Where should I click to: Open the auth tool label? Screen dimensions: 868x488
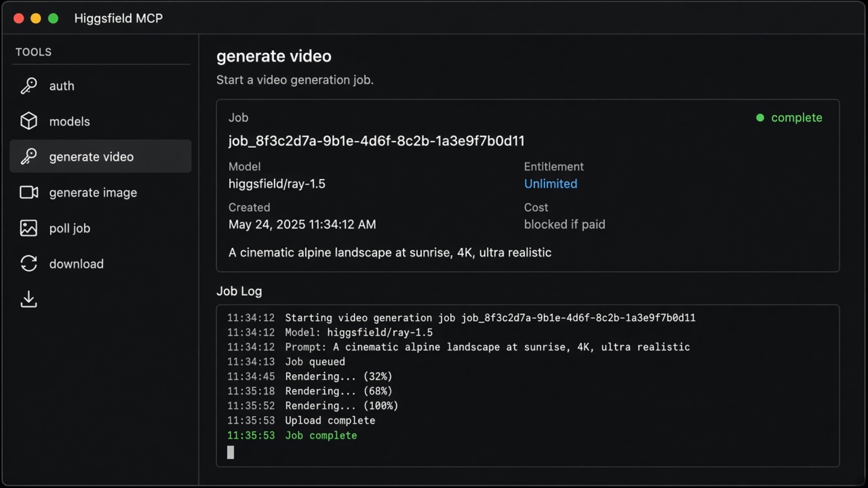(61, 86)
